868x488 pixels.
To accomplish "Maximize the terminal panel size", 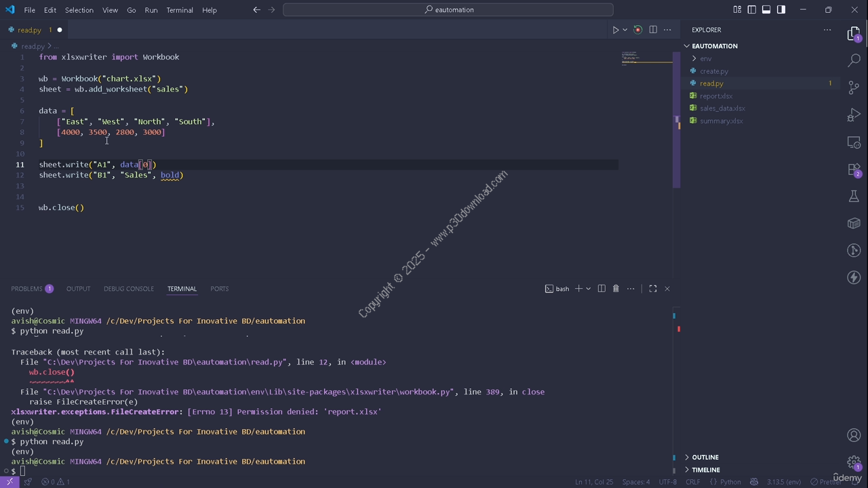I will (x=653, y=289).
